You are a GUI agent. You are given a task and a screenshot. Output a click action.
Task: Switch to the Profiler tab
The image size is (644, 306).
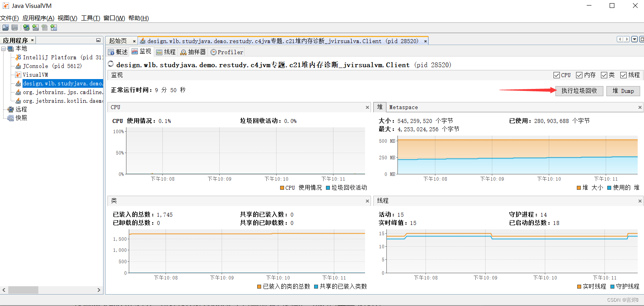227,52
